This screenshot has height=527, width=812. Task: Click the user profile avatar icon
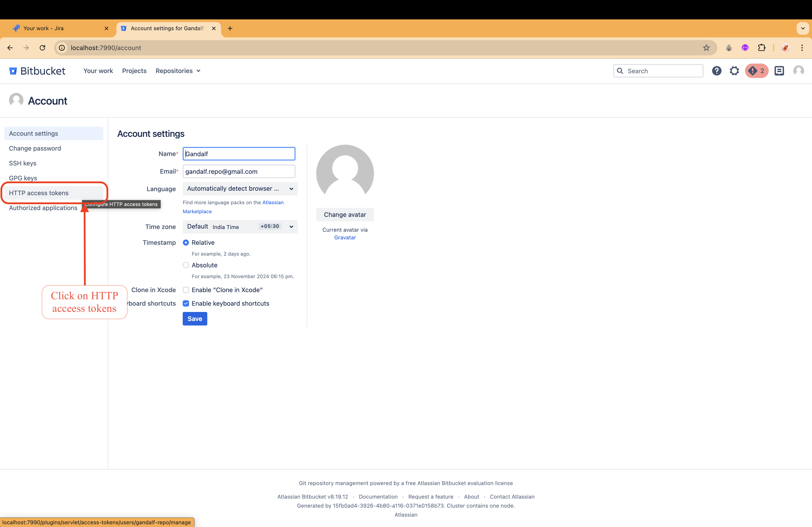[798, 71]
